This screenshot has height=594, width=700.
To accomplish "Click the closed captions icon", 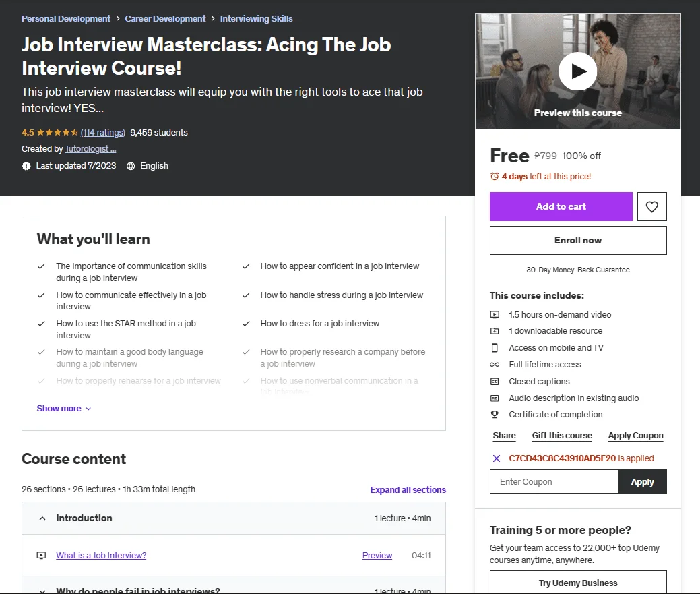I will [x=495, y=382].
